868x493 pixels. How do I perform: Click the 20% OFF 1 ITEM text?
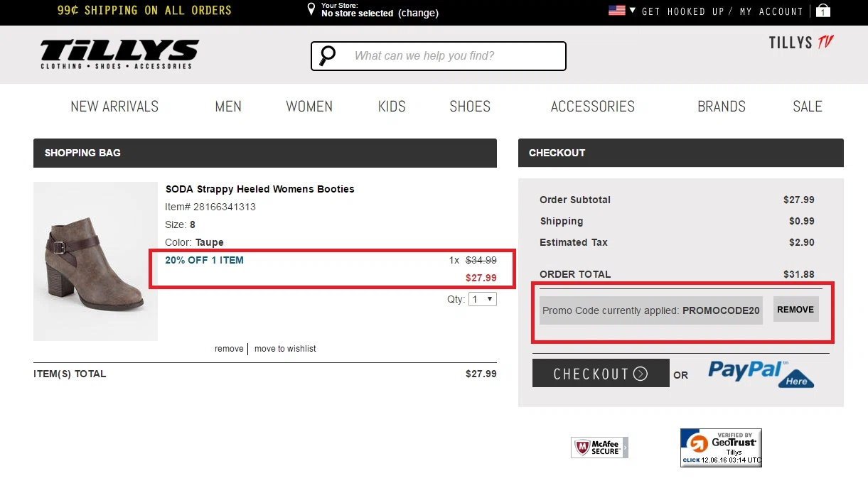[x=204, y=260]
